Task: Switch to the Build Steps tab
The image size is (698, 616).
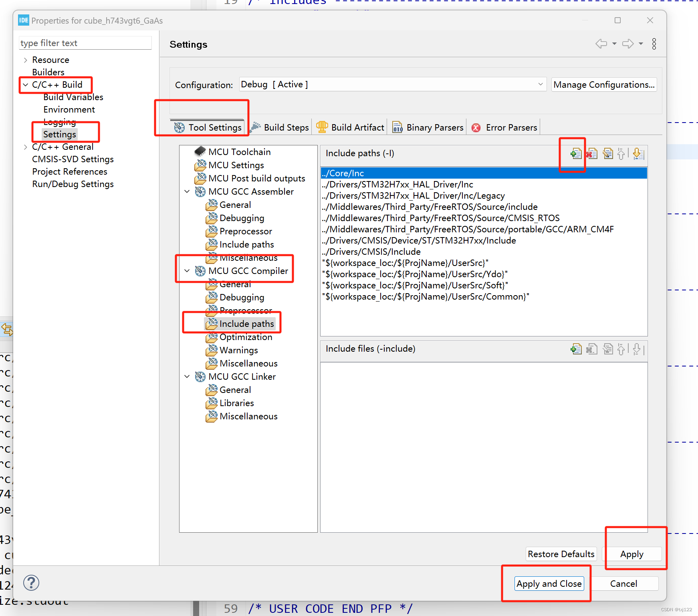Action: pos(285,127)
